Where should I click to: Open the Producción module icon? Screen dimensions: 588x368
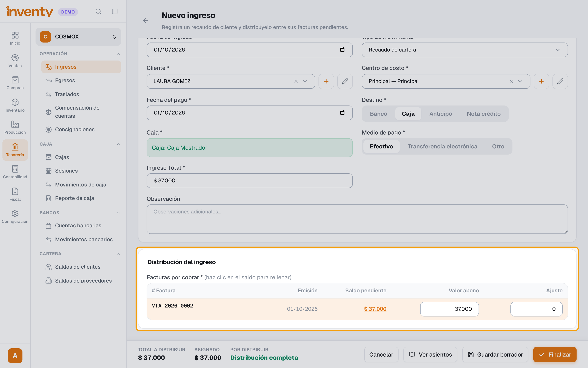15,127
